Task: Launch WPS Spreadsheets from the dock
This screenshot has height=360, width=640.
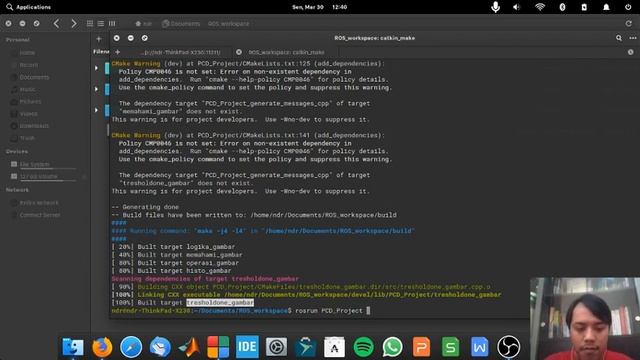Action: pos(450,347)
